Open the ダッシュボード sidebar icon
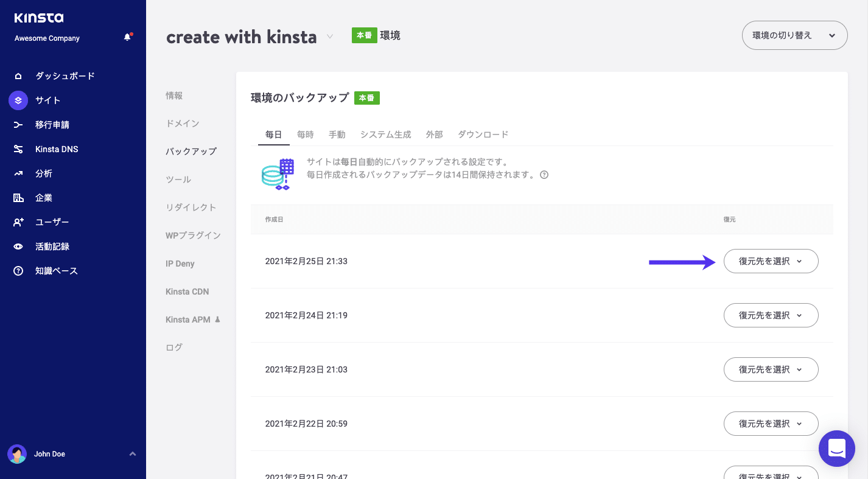 (18, 75)
